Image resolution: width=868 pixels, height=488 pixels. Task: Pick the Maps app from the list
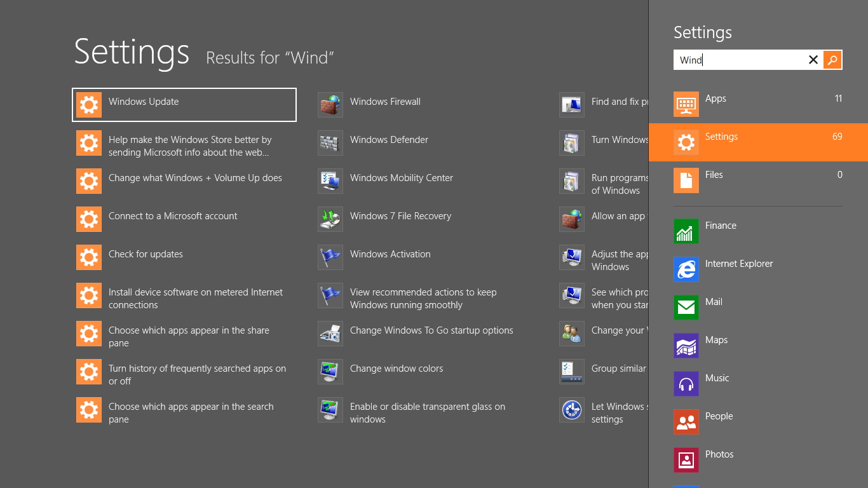point(758,346)
